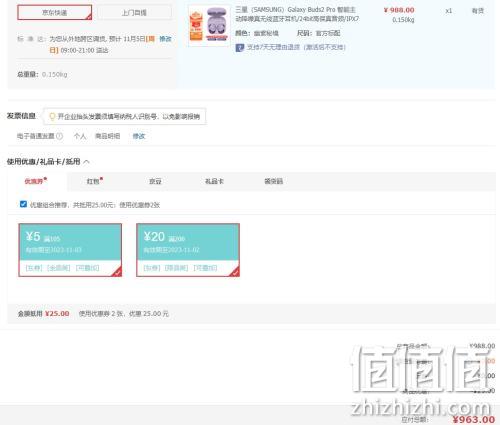This screenshot has height=425, width=500.
Task: Click the product price ¥988.00
Action: (x=399, y=10)
